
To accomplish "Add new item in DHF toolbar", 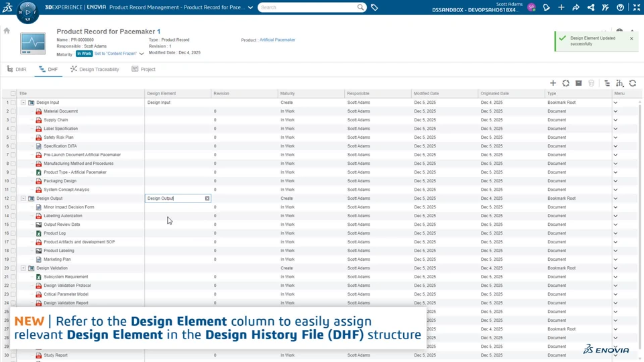I will [553, 83].
